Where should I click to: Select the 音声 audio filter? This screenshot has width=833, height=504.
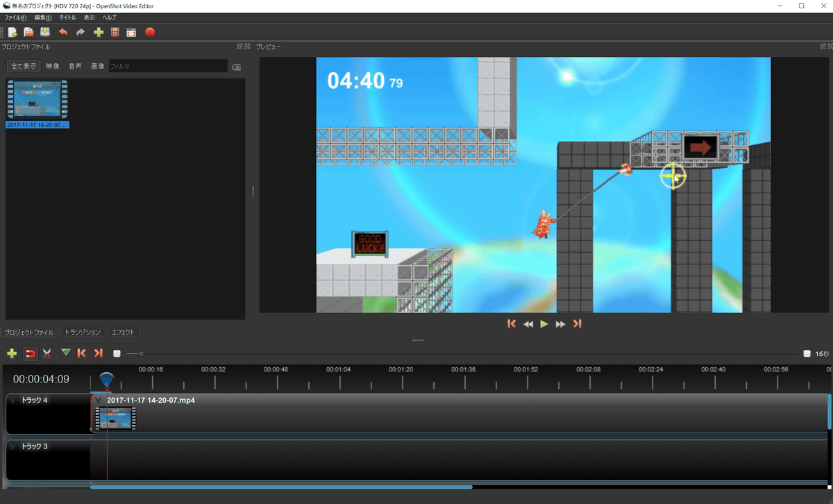pos(75,66)
